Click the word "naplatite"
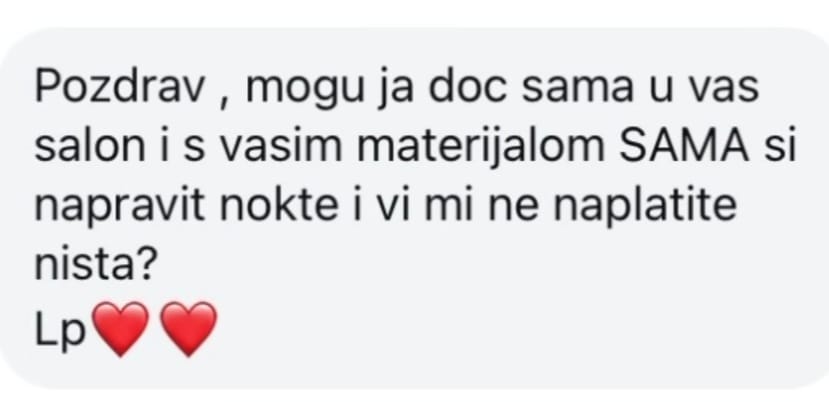The image size is (829, 402). coord(644,208)
